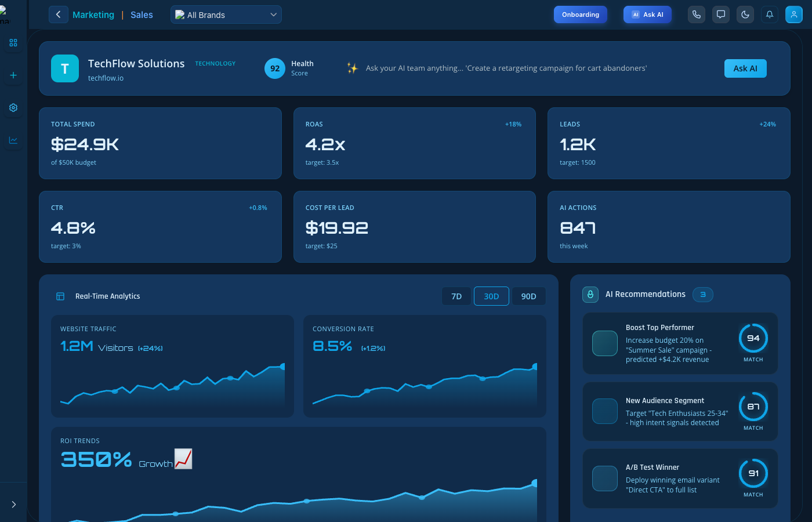Open settings via the sidebar gear icon

pyautogui.click(x=13, y=108)
